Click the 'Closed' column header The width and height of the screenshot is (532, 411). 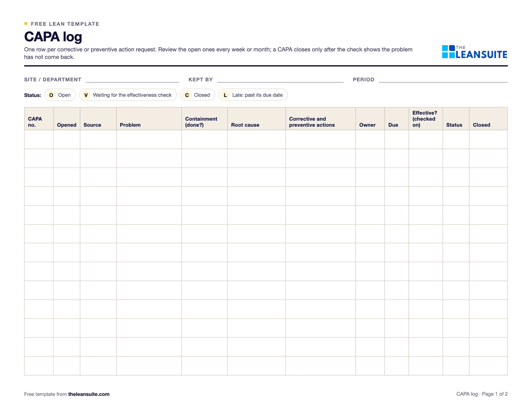tap(488, 119)
